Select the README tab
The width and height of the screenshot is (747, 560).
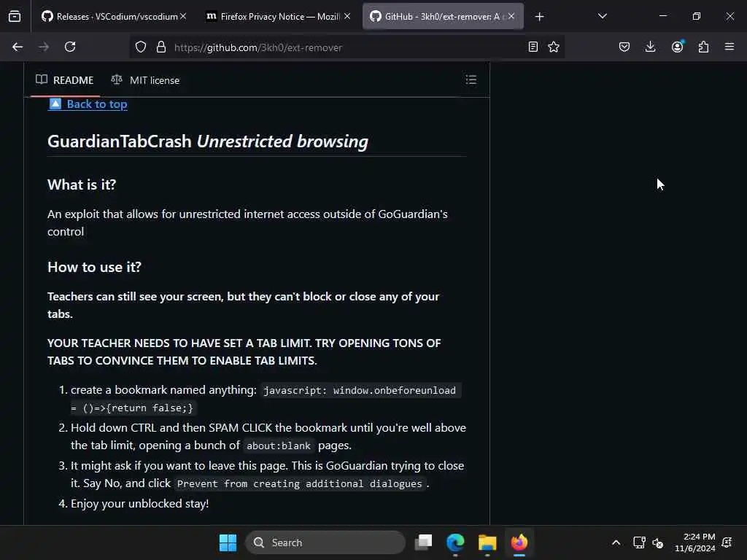coord(65,80)
